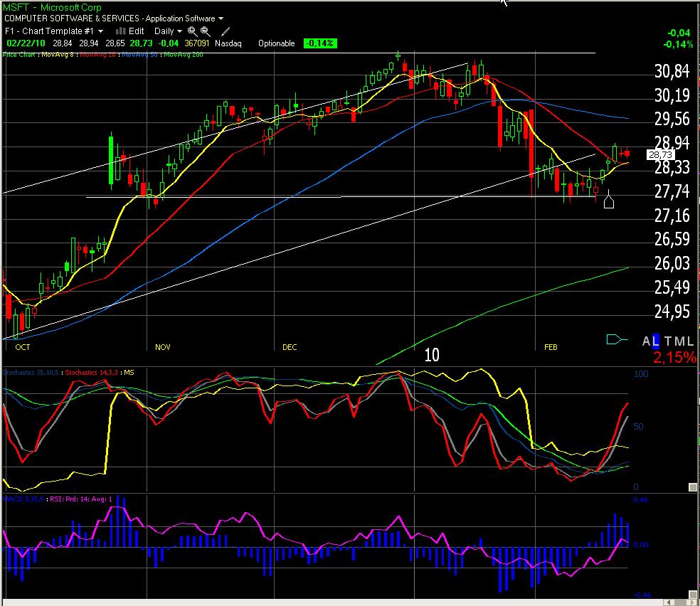Click the green -0,14% change badge
The height and width of the screenshot is (606, 700).
[x=320, y=43]
